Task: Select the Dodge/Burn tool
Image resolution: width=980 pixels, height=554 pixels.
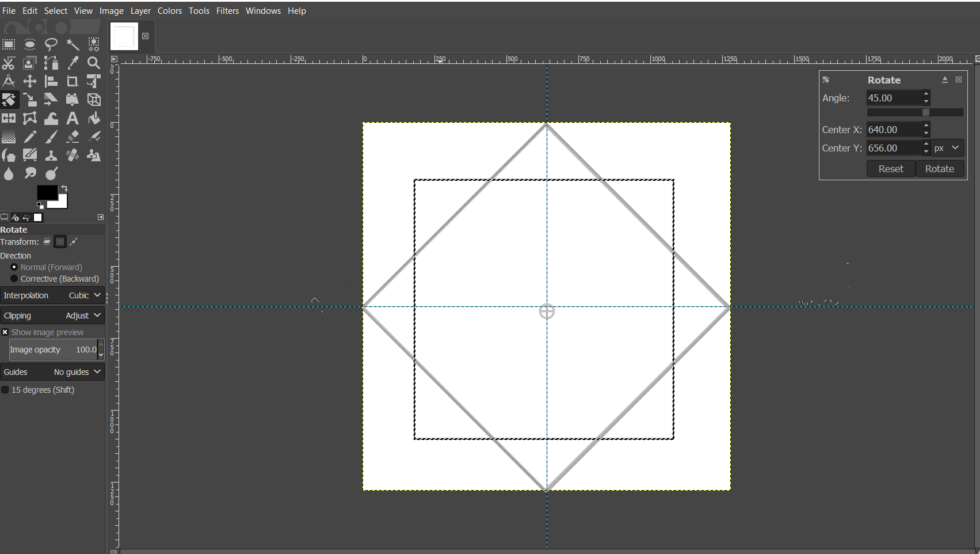Action: click(51, 173)
